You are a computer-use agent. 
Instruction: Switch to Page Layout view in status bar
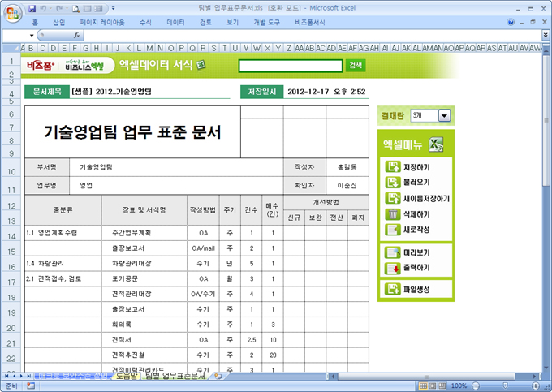click(433, 386)
